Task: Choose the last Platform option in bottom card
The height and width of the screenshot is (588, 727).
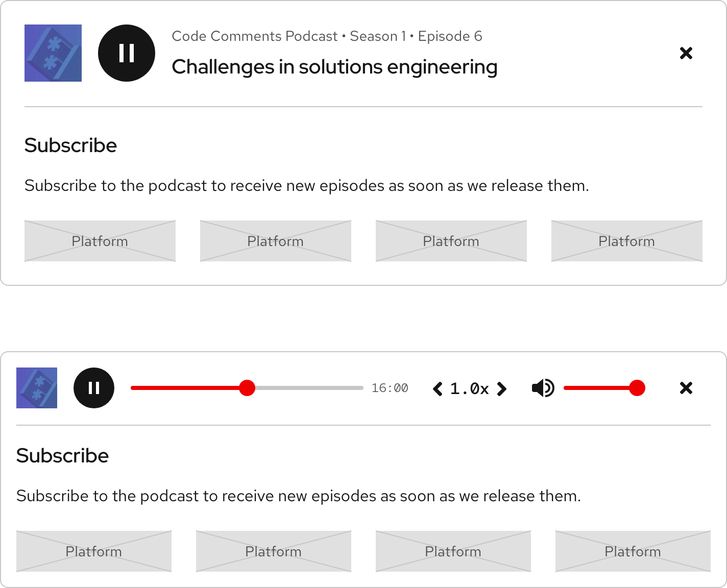Action: click(633, 551)
